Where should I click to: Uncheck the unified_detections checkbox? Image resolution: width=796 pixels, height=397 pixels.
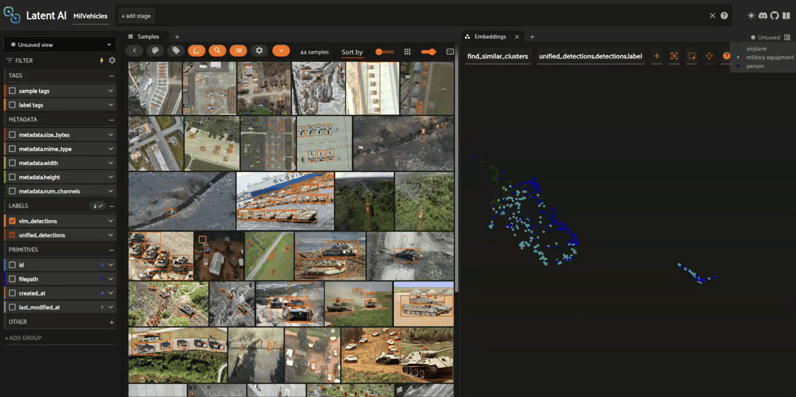point(13,235)
